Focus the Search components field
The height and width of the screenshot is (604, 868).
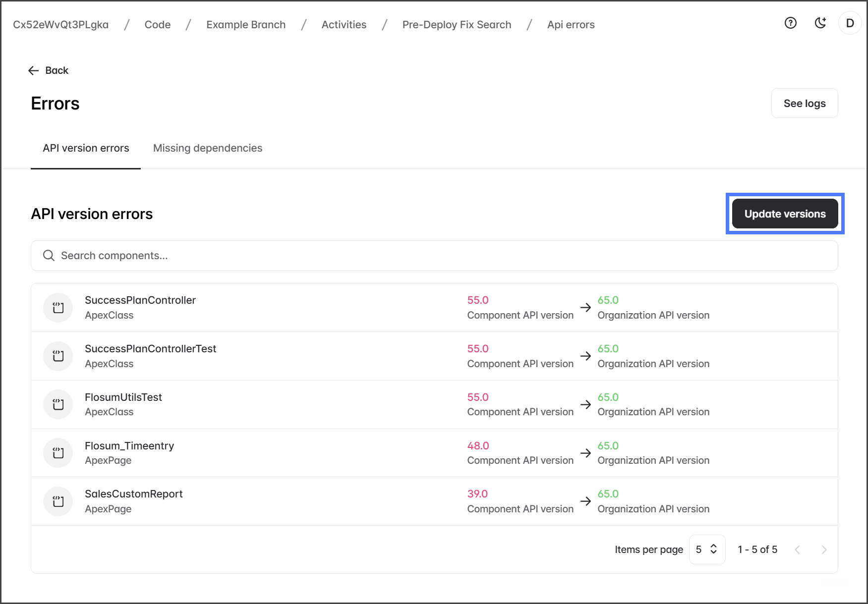[434, 256]
